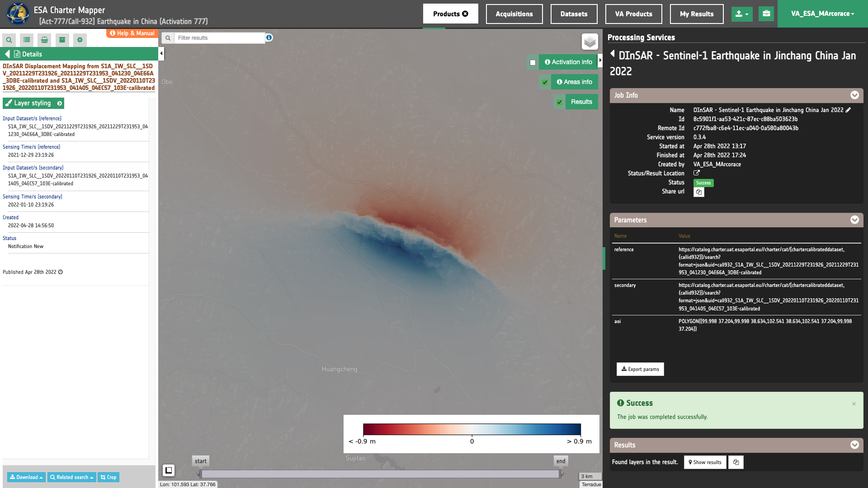Click the DInSAR Displacement Mapping title link
Viewport: 868px width, 488px height.
click(x=79, y=77)
